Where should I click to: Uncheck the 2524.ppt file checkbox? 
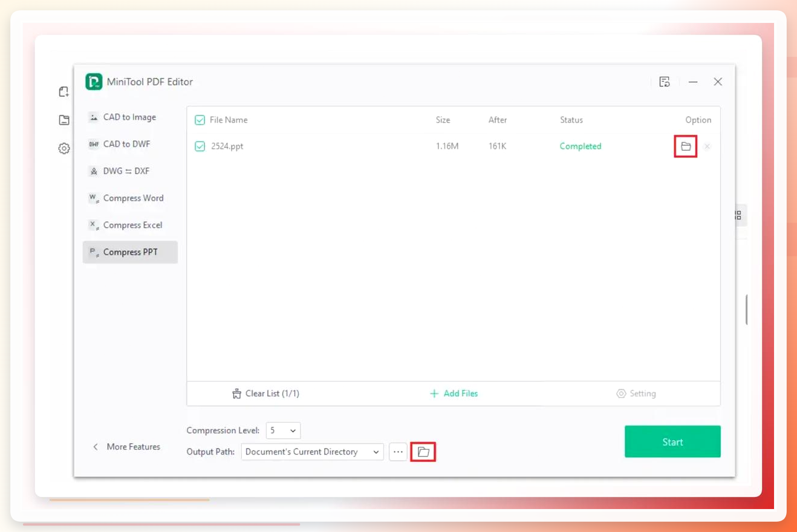click(x=200, y=146)
